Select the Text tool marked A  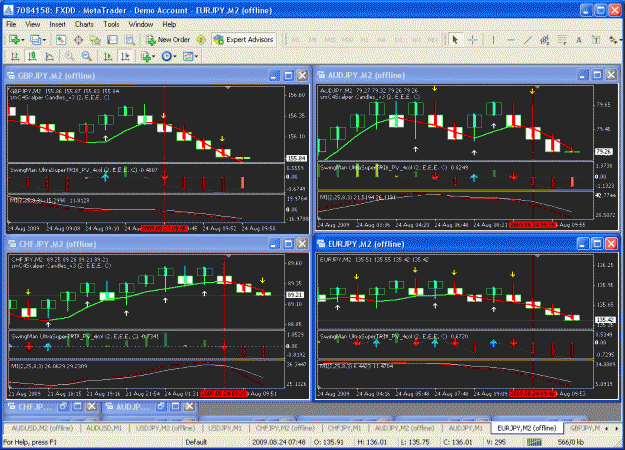579,39
